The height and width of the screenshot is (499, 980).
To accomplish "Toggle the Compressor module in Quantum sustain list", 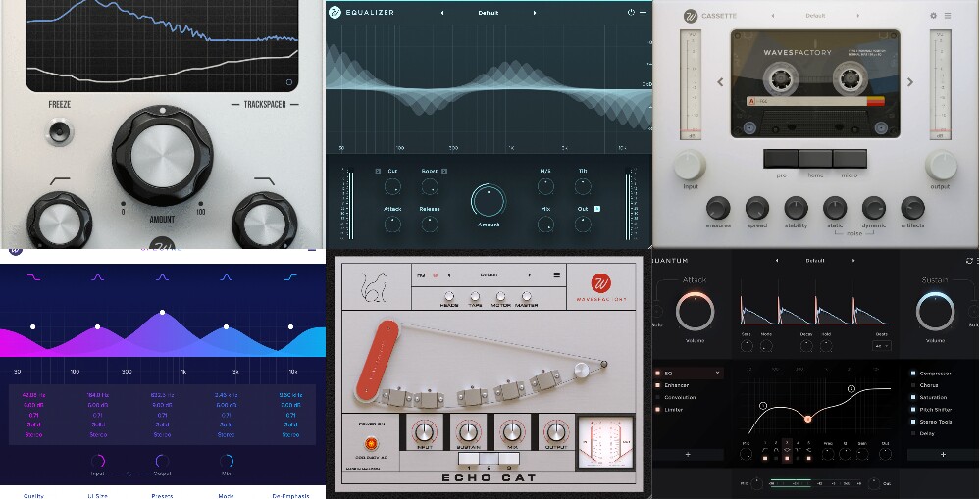I will pos(913,373).
